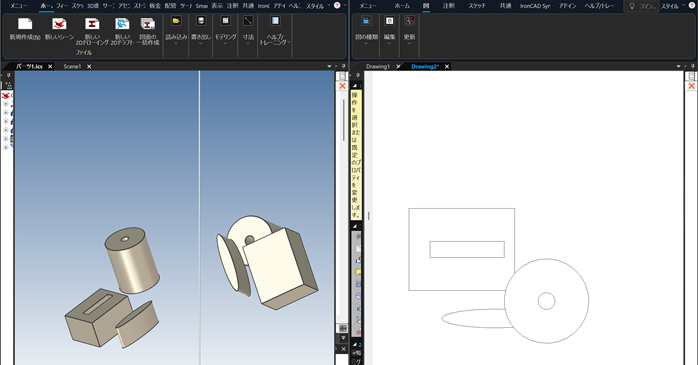This screenshot has width=698, height=365.
Task: Expand the 寸法 dropdown arrow
Action: pos(248,44)
